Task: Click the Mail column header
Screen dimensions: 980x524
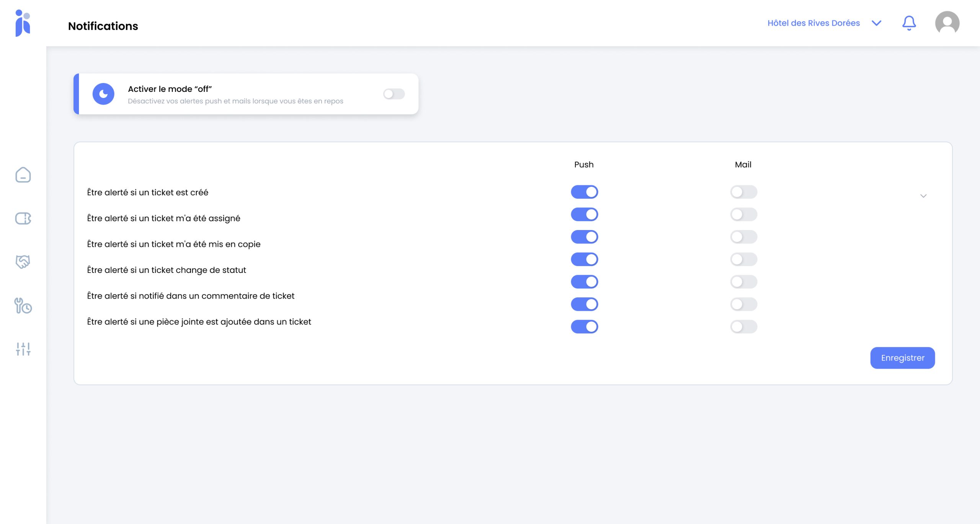Action: click(x=743, y=165)
